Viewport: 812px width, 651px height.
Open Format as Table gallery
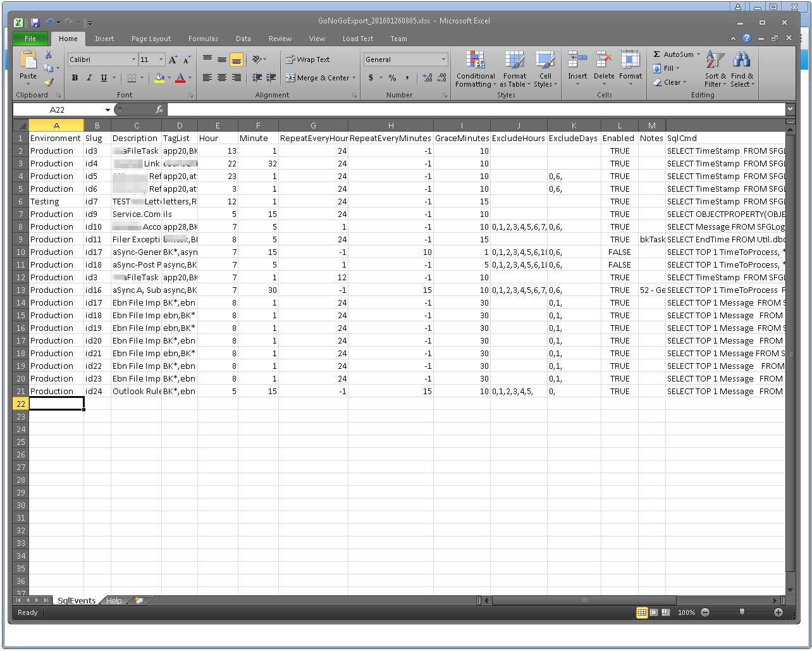pyautogui.click(x=514, y=70)
